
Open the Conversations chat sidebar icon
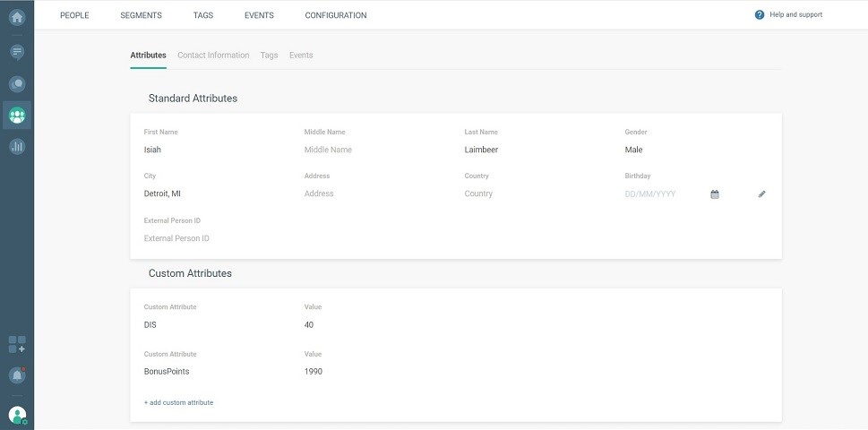17,83
